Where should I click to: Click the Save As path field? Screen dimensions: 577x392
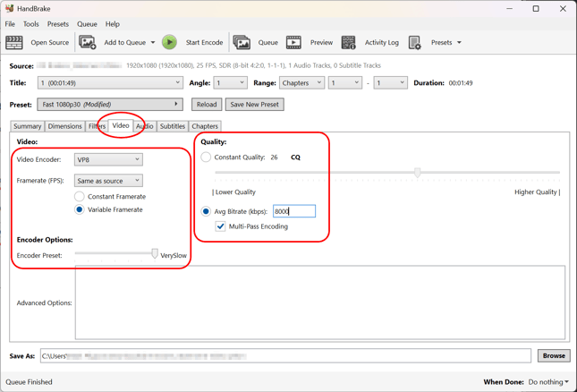click(x=285, y=356)
